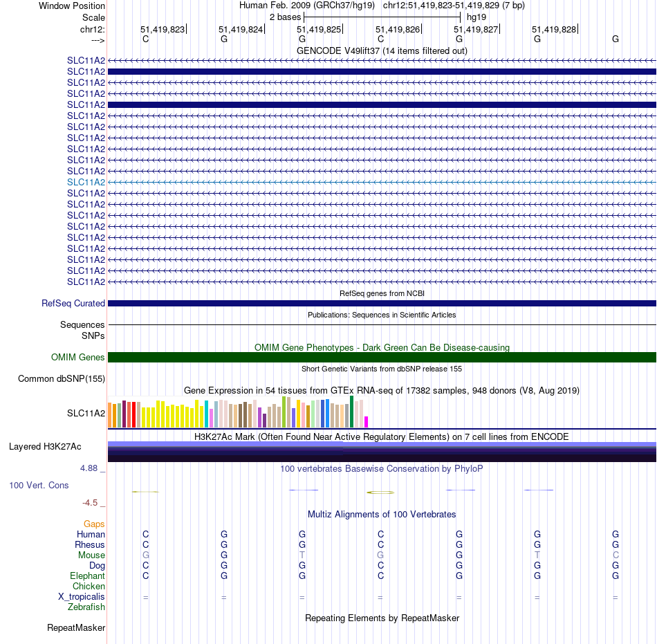657x644 pixels.
Task: Click the Publications: Sequences in Scientific Articles title
Action: (382, 315)
